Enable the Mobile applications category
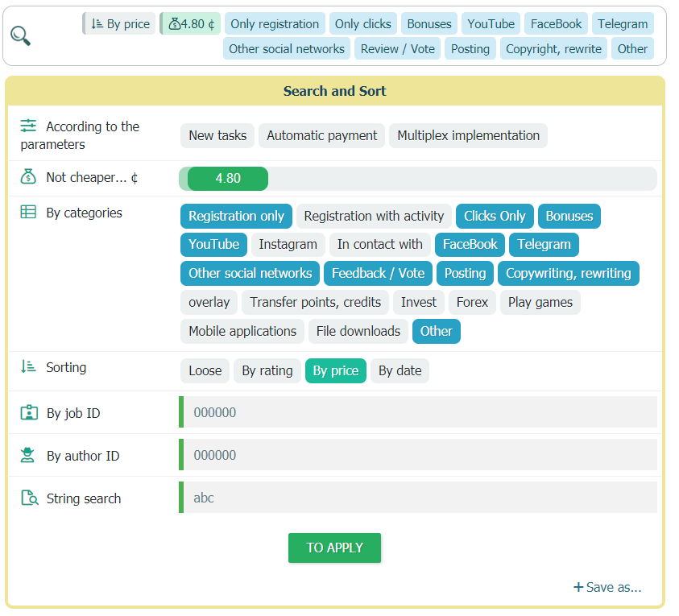Screen dimensions: 679x616 click(242, 332)
